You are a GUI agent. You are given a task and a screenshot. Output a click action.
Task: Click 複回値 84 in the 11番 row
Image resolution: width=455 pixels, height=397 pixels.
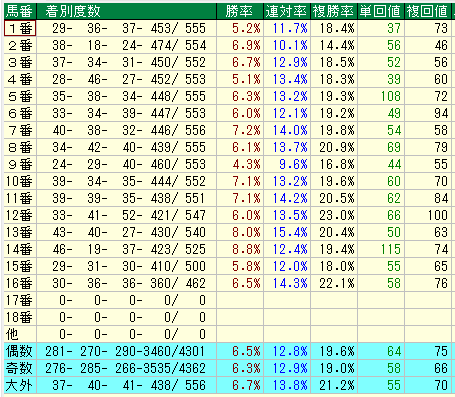tap(441, 198)
